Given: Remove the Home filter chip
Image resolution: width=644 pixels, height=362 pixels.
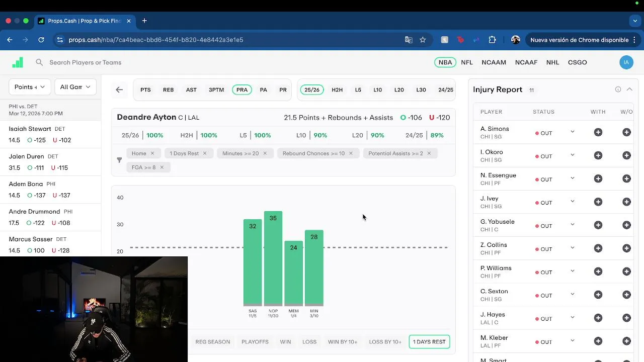Looking at the screenshot, I should coord(152,153).
